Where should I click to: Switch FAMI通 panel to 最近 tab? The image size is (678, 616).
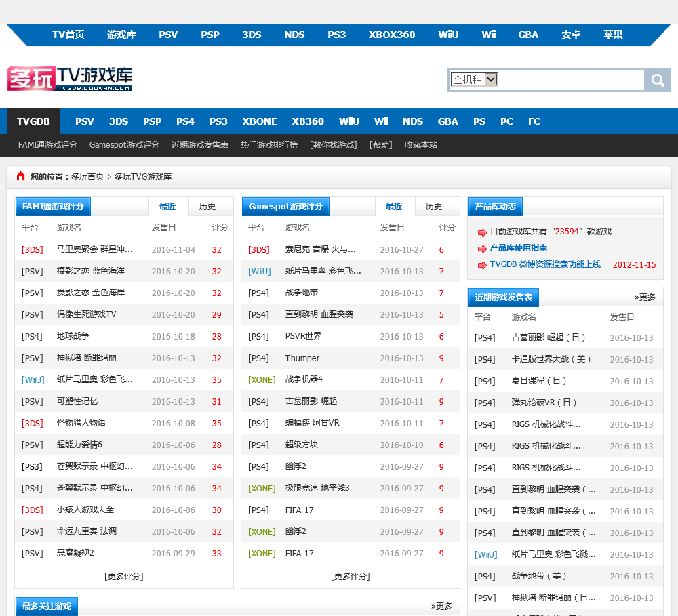click(167, 207)
